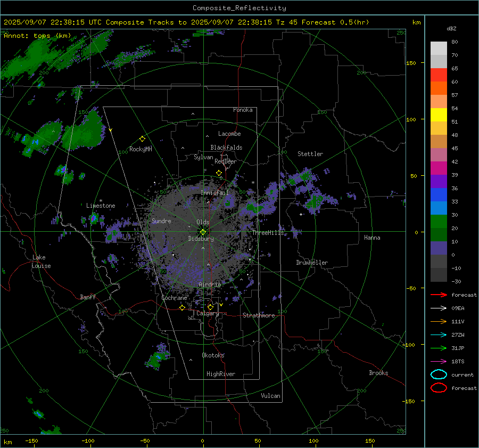Click the Lacombe city label
The image size is (479, 448).
pyautogui.click(x=229, y=134)
